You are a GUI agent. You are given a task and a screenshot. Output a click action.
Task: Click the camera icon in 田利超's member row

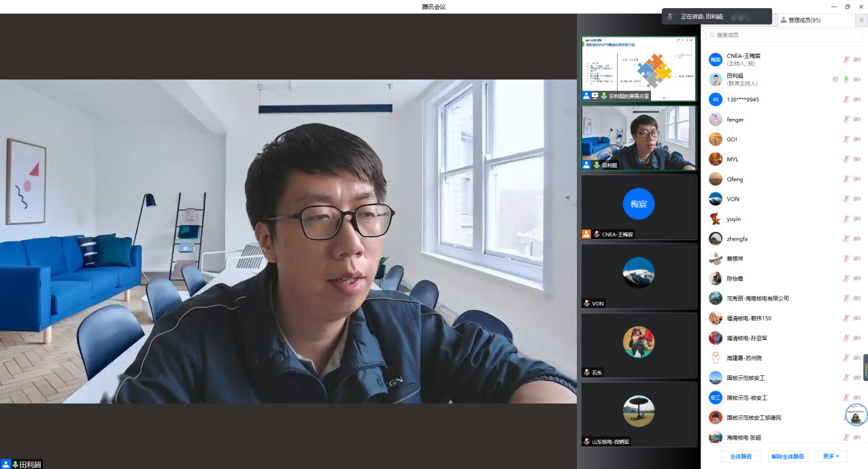coord(857,80)
